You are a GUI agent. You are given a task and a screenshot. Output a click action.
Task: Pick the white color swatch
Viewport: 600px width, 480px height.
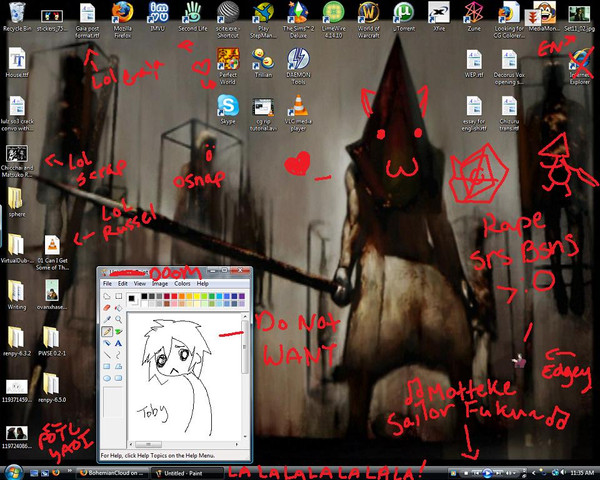[x=144, y=304]
